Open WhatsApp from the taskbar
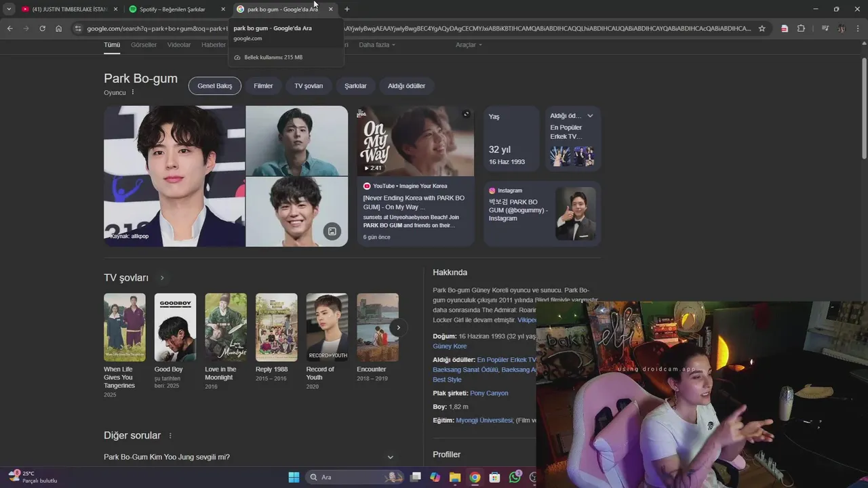The width and height of the screenshot is (868, 488). click(515, 477)
